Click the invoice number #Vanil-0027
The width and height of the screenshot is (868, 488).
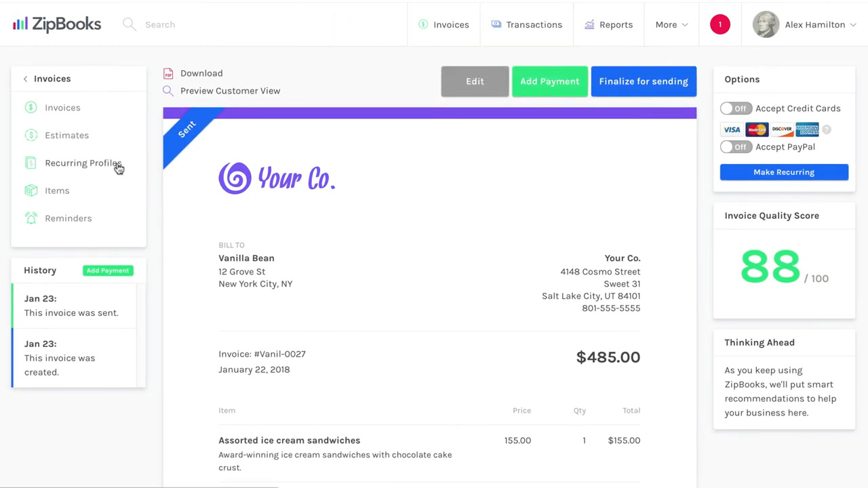coord(279,354)
